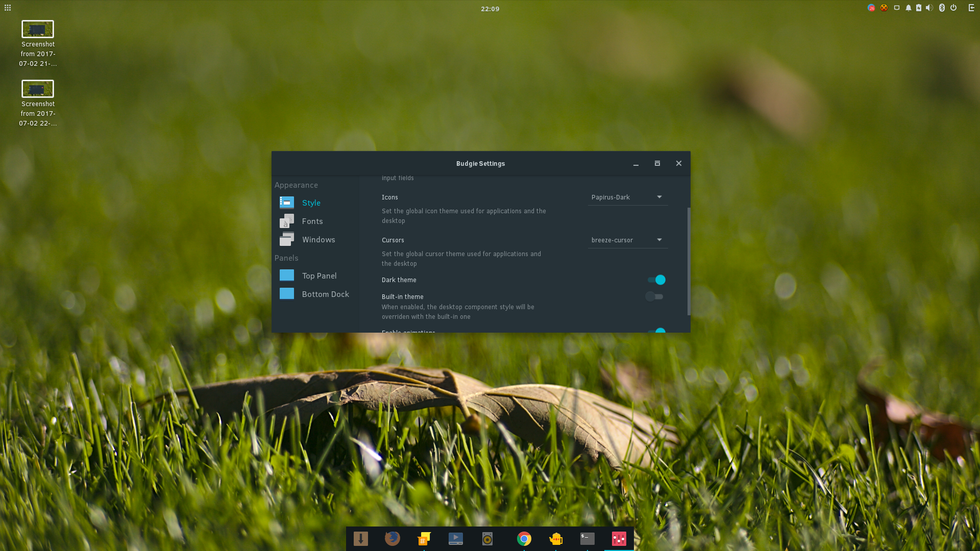Image resolution: width=980 pixels, height=551 pixels.
Task: Open the Raven sidebar toggle icon
Action: pos(971,8)
